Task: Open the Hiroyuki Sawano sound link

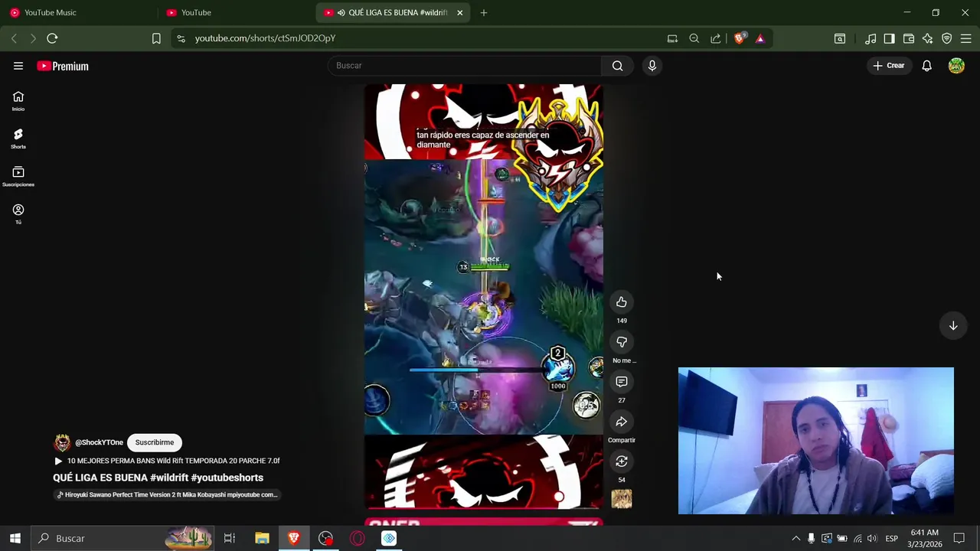Action: 167,494
